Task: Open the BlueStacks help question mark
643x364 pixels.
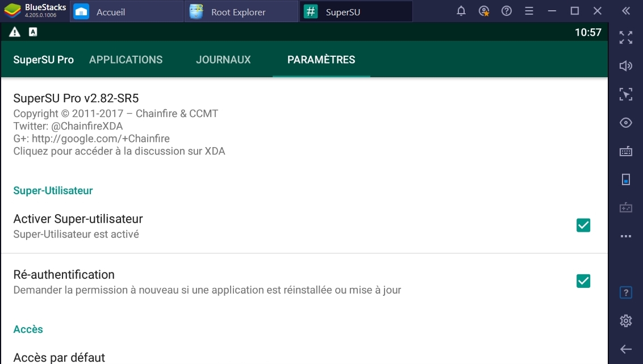Action: tap(507, 11)
